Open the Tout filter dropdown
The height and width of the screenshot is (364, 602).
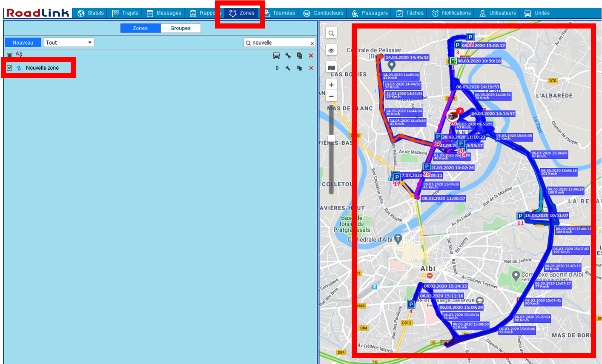pos(68,43)
